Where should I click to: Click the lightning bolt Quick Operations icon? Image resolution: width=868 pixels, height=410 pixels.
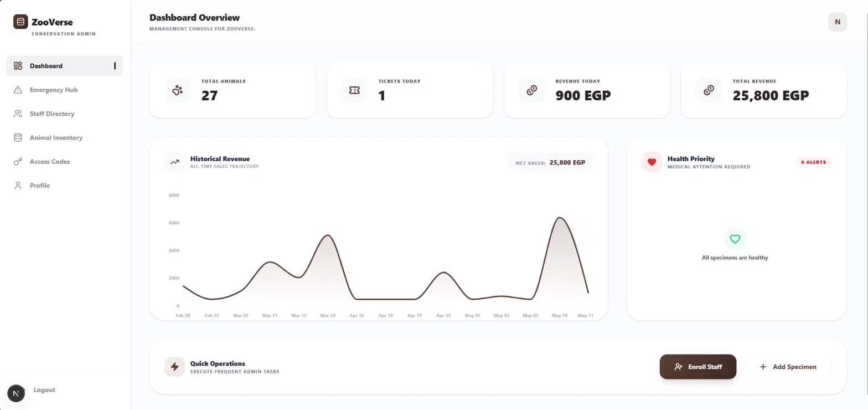(x=175, y=367)
